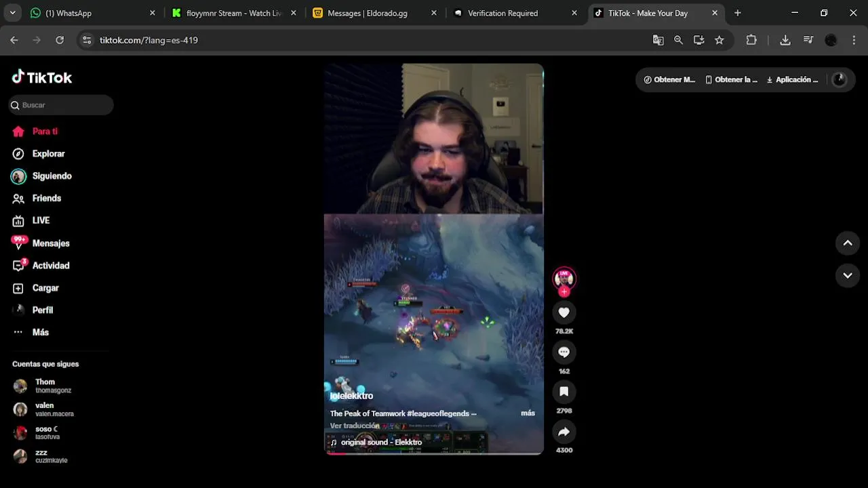Viewport: 868px width, 488px height.
Task: Click the Buscar search field
Action: click(61, 105)
